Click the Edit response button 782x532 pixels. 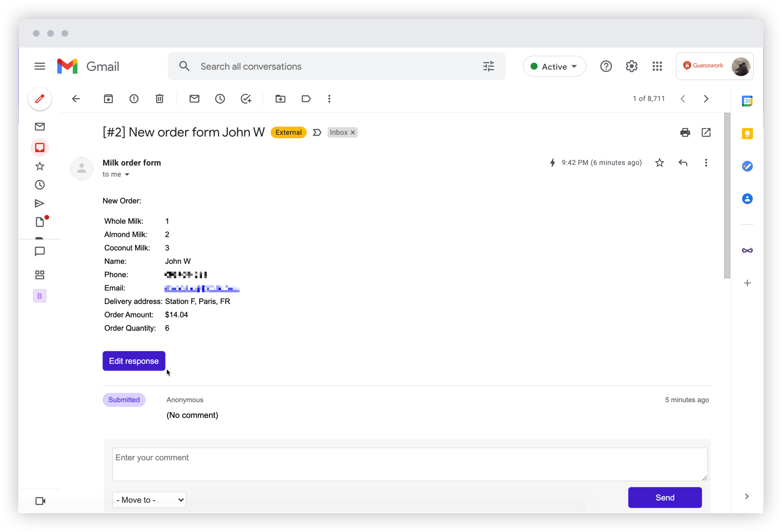133,361
